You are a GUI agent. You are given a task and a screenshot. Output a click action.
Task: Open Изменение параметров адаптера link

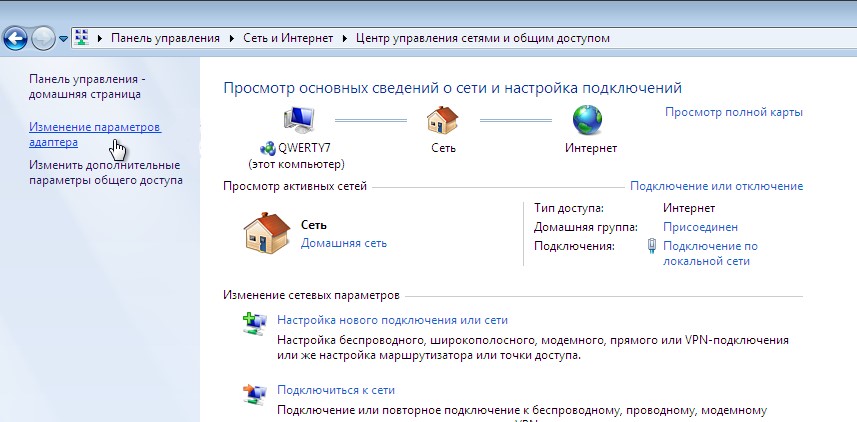pyautogui.click(x=95, y=134)
